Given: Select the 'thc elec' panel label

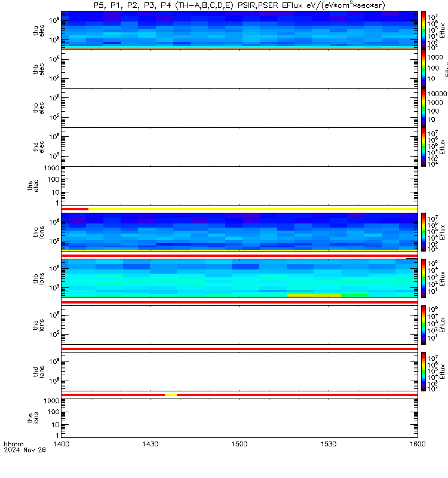Looking at the screenshot, I should (38, 108).
